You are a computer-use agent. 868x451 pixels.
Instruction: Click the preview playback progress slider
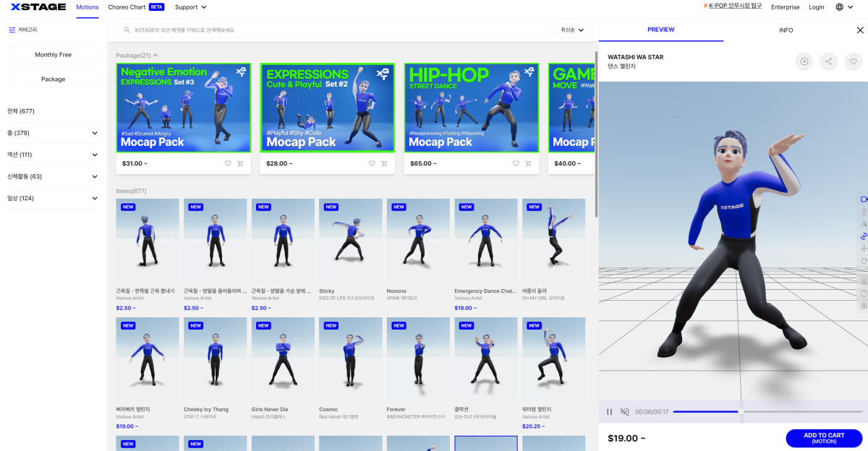click(x=767, y=412)
